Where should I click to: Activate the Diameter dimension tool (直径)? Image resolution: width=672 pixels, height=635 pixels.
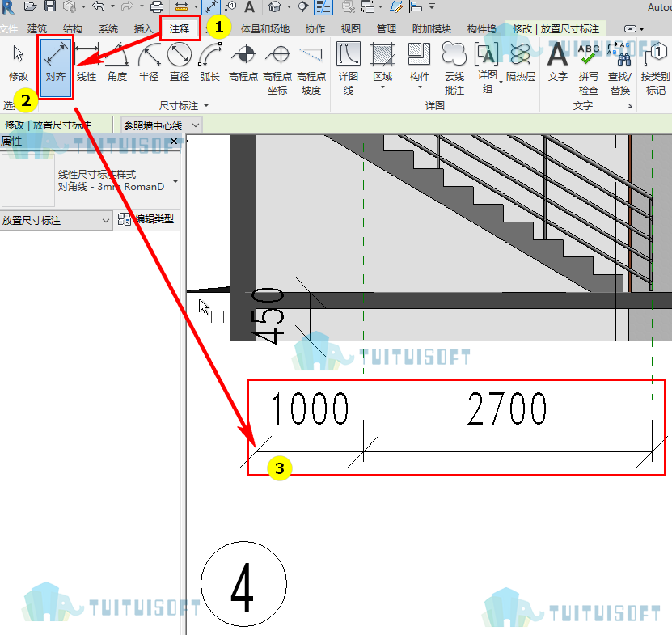pos(180,62)
